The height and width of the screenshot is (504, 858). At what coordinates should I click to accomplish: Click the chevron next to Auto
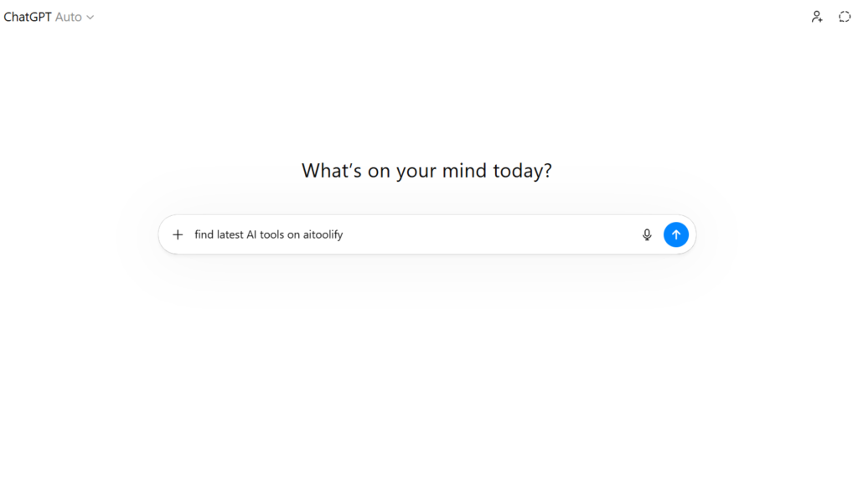pos(90,17)
